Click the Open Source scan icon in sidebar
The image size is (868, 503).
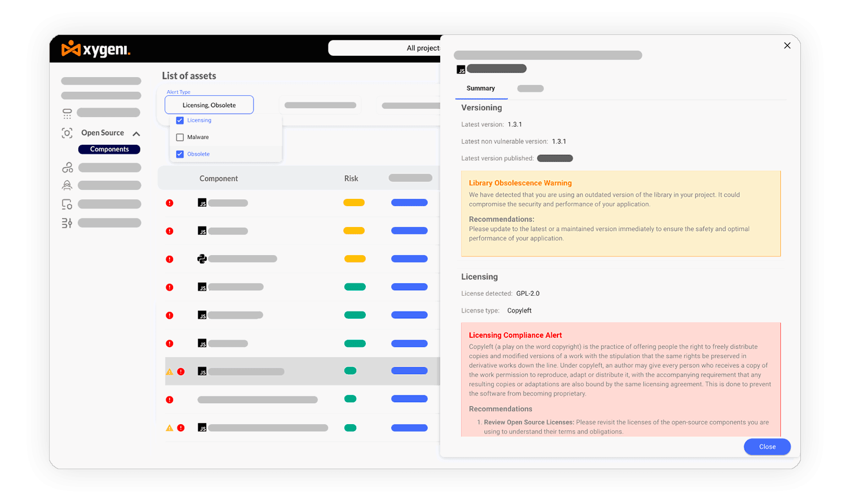[x=67, y=133]
